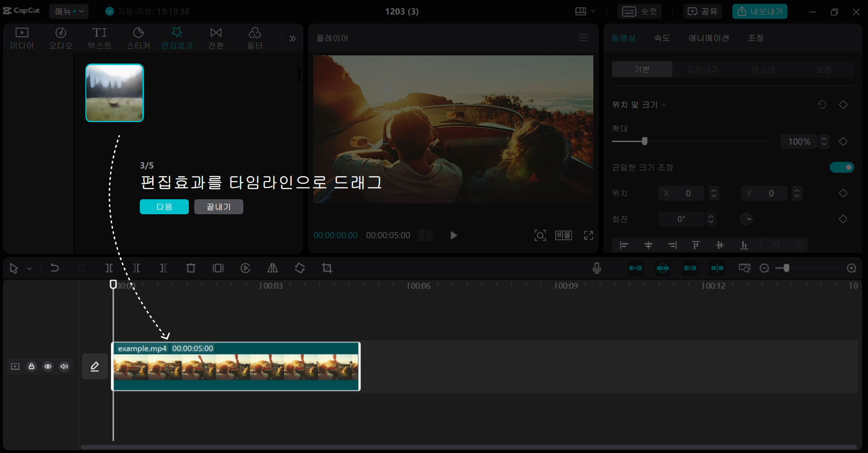The image size is (868, 453).
Task: Select the blurry deer effect thumbnail
Action: pos(114,93)
